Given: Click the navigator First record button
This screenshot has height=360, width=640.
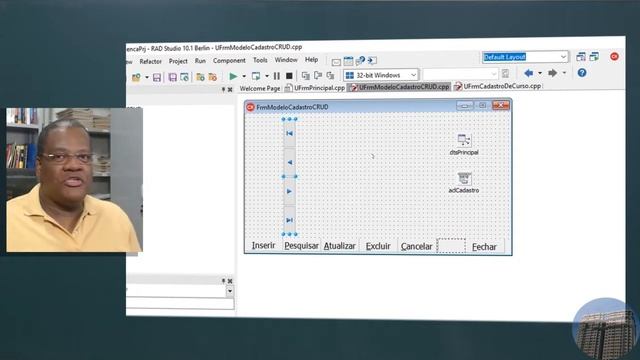Looking at the screenshot, I should click(x=289, y=133).
